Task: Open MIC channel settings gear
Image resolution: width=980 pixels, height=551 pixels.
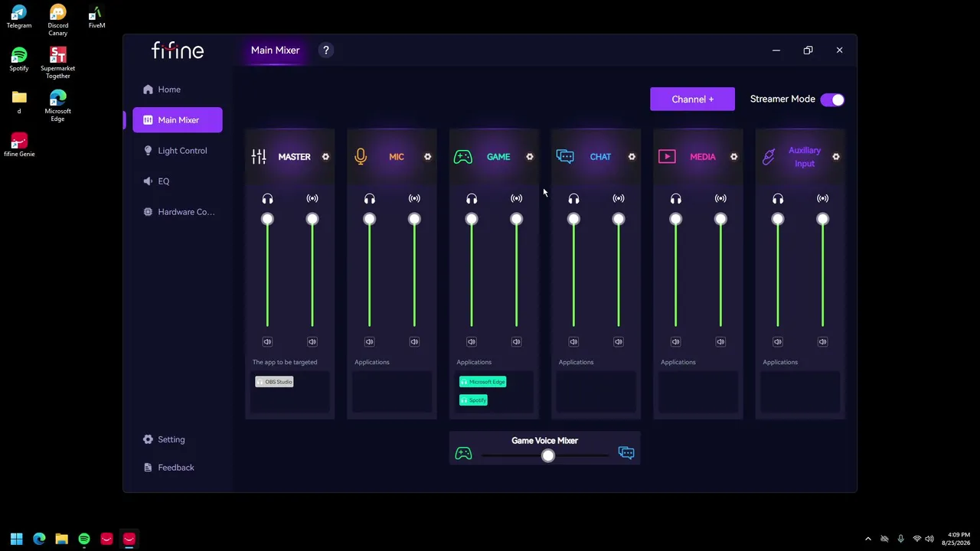Action: (427, 157)
